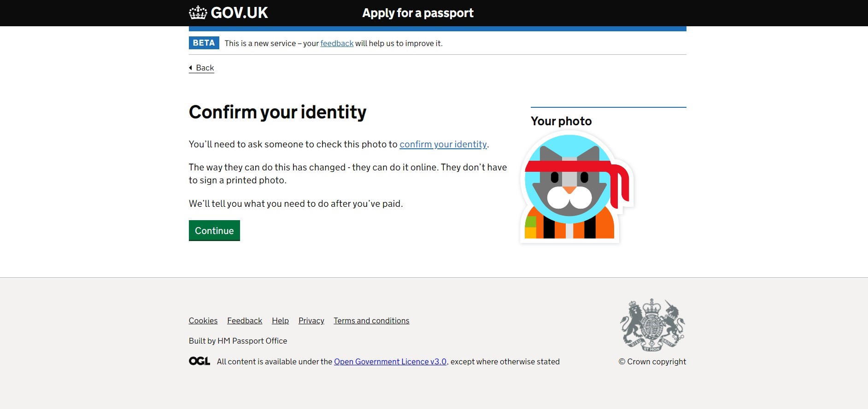This screenshot has width=868, height=409.
Task: Click the "Your photo" sidebar heading
Action: pos(561,121)
